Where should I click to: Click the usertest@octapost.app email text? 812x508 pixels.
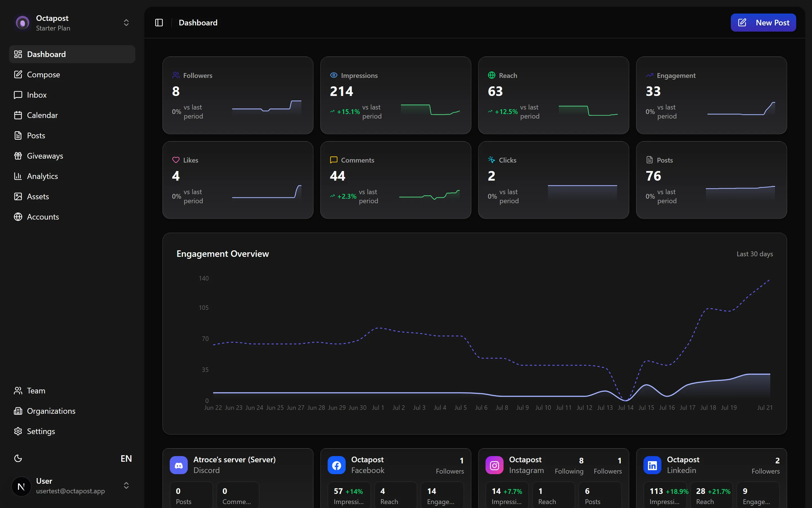coord(70,491)
